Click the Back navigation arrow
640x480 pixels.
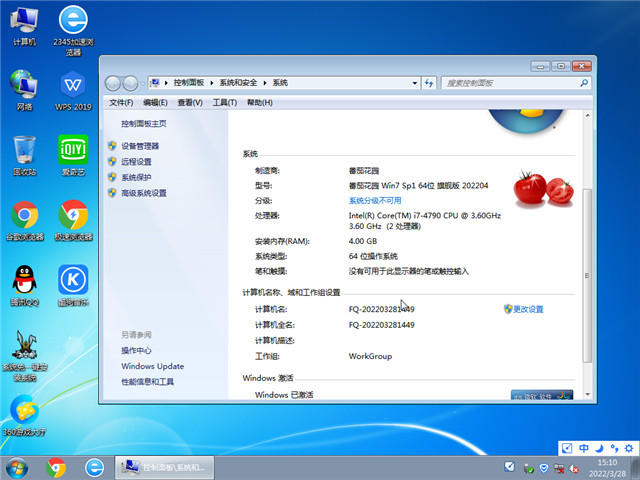(x=113, y=83)
